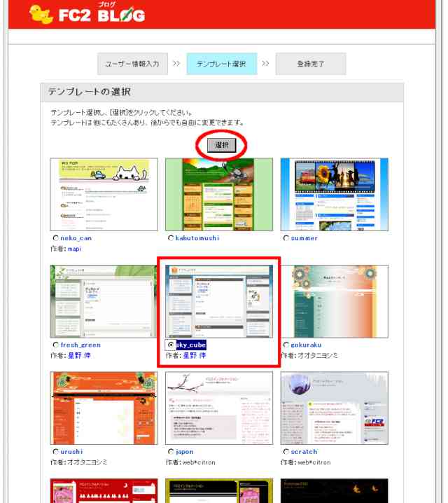Choose the urushi template radio button
This screenshot has height=503, width=448.
pyautogui.click(x=56, y=452)
